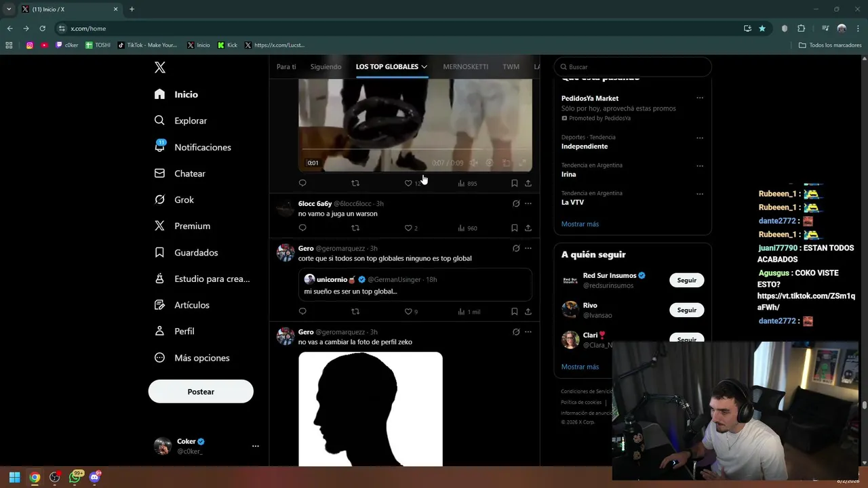Viewport: 868px width, 488px height.
Task: Share the video post
Action: coord(528,183)
